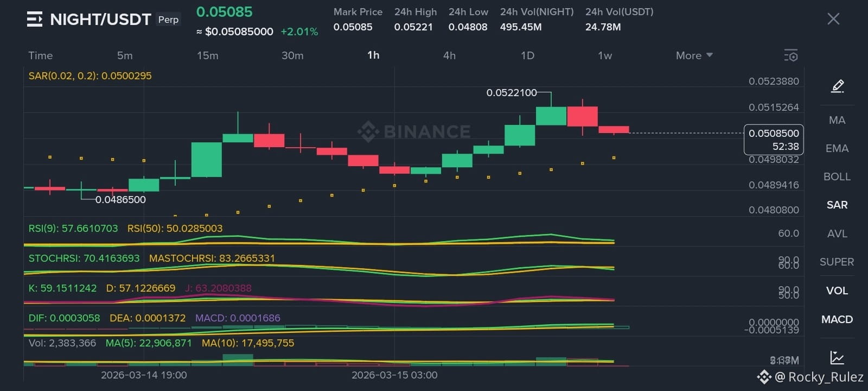The image size is (868, 391).
Task: Click the 2026-03-14 19:00 time label
Action: 144,375
